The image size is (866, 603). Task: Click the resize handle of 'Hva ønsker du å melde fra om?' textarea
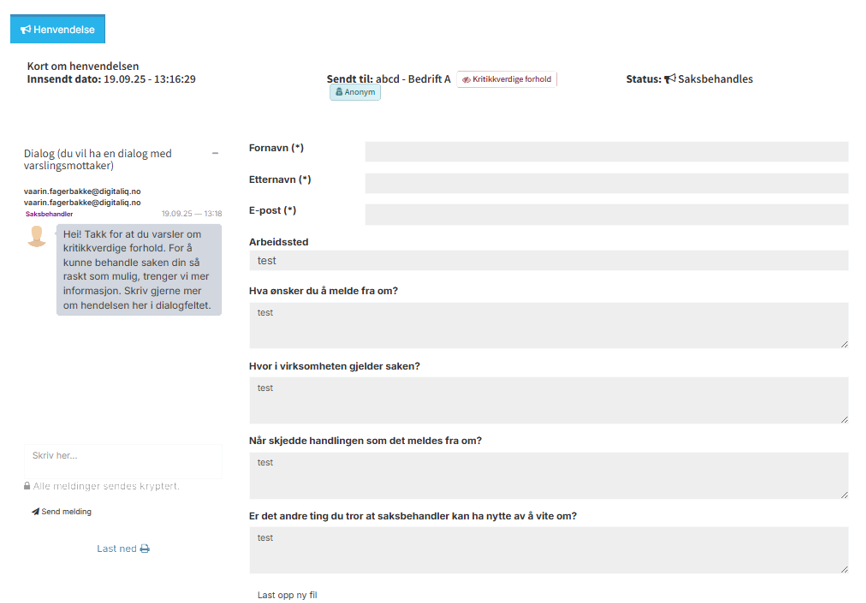click(x=843, y=343)
